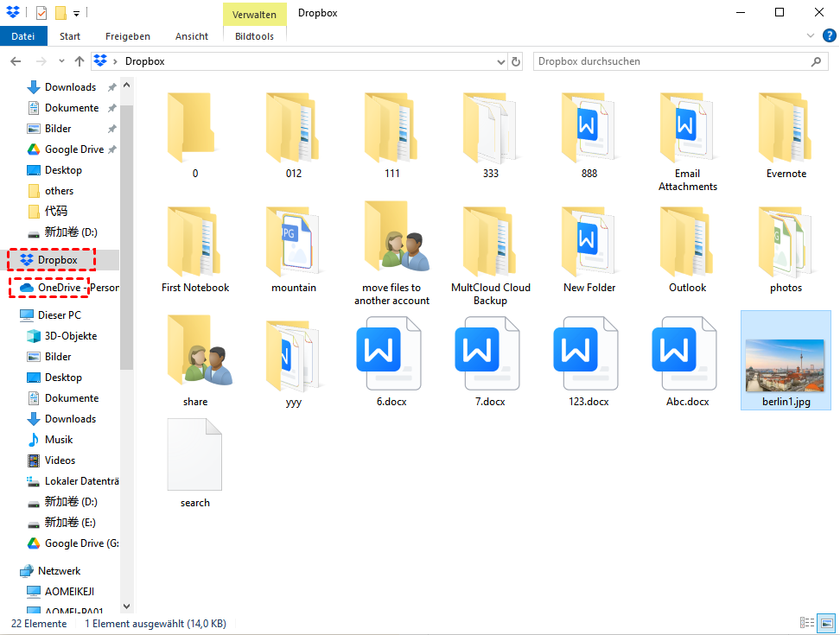Switch to the Ansicht ribbon tab
840x635 pixels.
coord(191,36)
